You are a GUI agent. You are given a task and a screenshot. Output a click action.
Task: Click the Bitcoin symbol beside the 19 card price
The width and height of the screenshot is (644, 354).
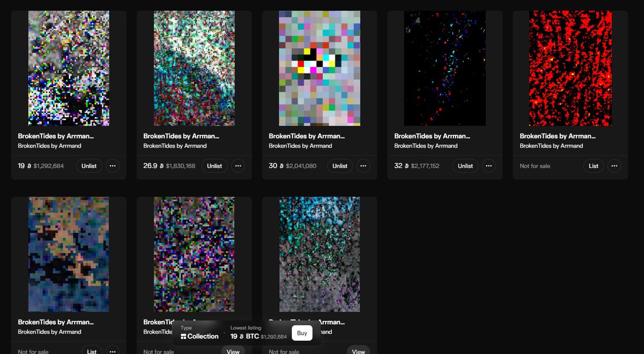click(x=30, y=166)
